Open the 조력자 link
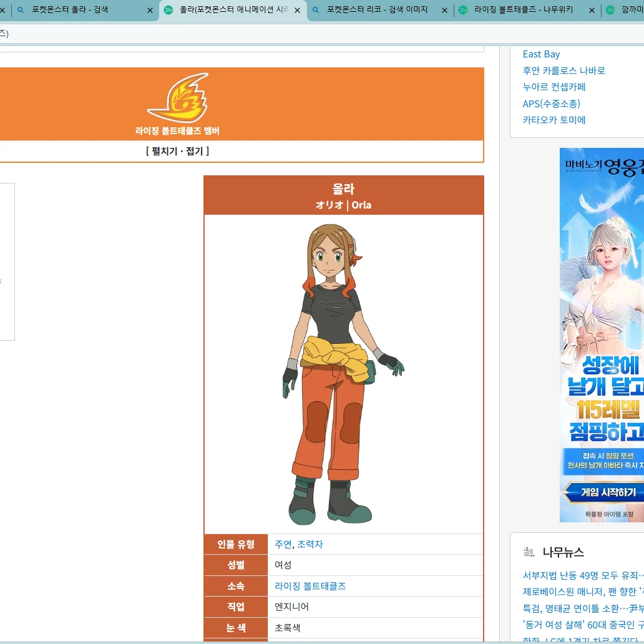The height and width of the screenshot is (644, 644). click(310, 544)
